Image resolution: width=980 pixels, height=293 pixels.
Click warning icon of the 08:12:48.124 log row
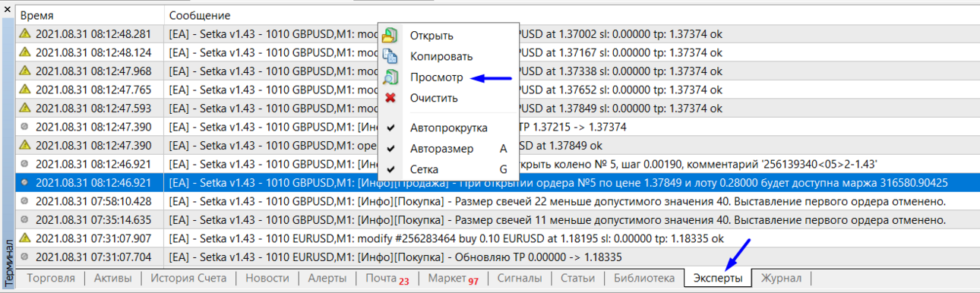[x=24, y=52]
